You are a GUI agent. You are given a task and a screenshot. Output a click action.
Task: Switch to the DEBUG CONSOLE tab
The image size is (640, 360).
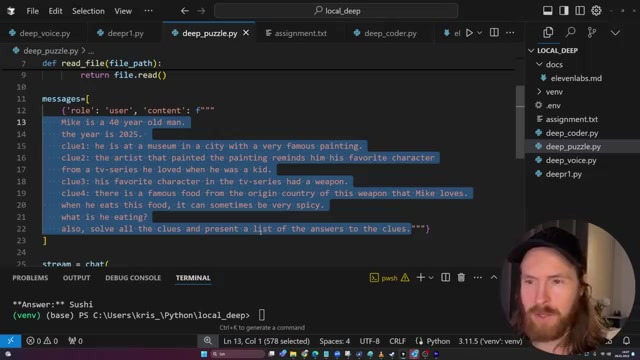[x=133, y=278]
